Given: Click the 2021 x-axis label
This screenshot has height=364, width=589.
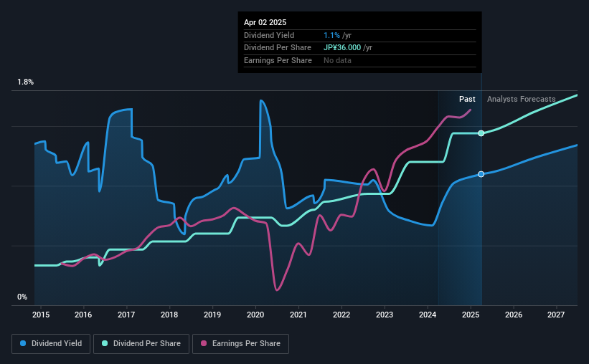Looking at the screenshot, I should (x=298, y=315).
